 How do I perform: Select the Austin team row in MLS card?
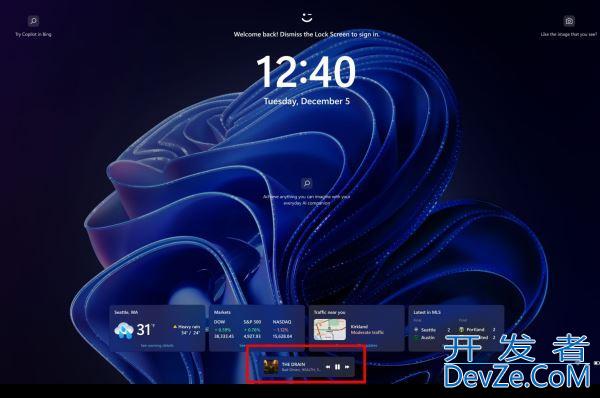[432, 338]
